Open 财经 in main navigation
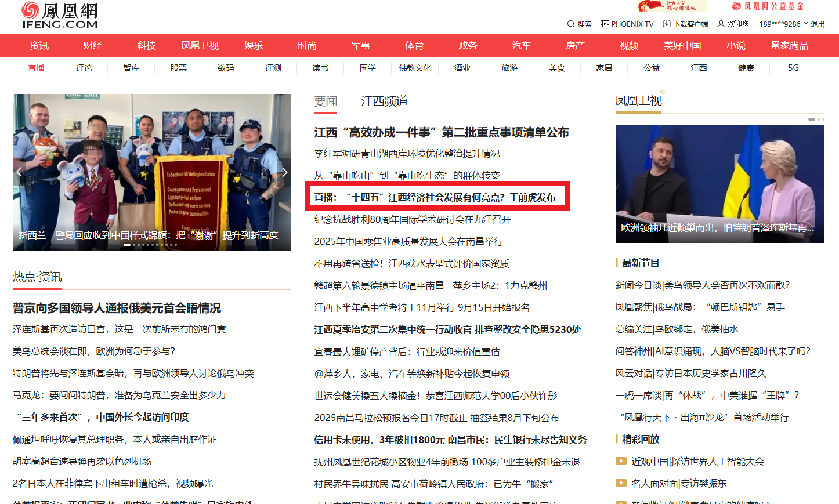839x504 pixels. pyautogui.click(x=93, y=45)
